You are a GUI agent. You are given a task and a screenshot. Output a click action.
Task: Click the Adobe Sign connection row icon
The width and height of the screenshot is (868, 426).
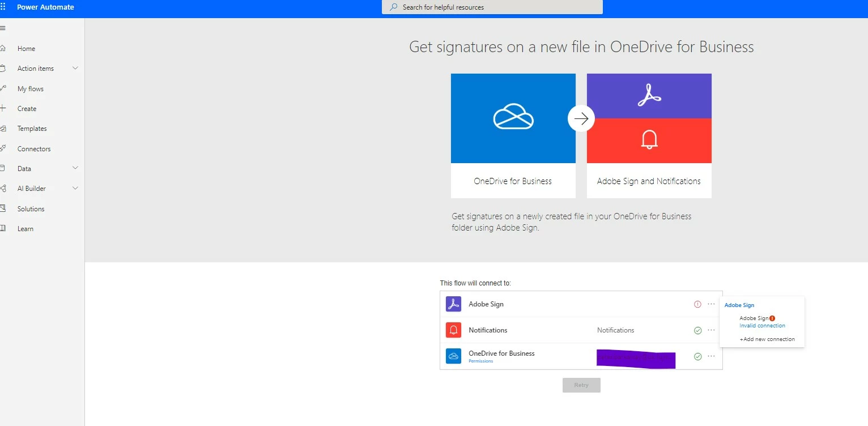tap(453, 304)
